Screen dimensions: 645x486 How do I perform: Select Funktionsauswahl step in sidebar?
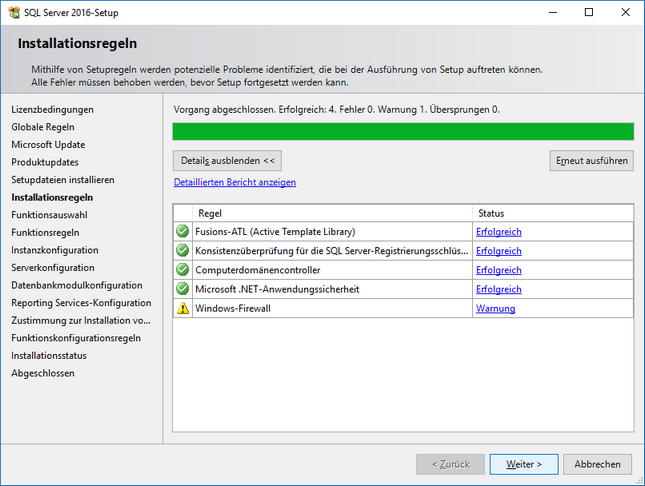point(49,215)
